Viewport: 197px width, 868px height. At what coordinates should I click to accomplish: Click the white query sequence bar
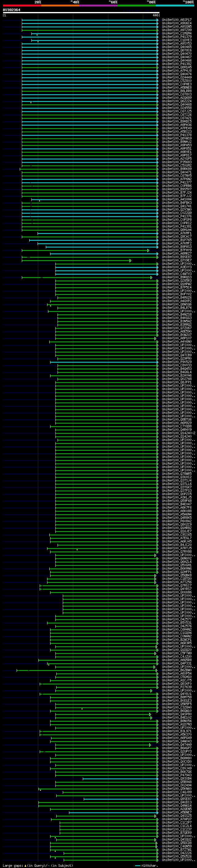(x=81, y=12)
